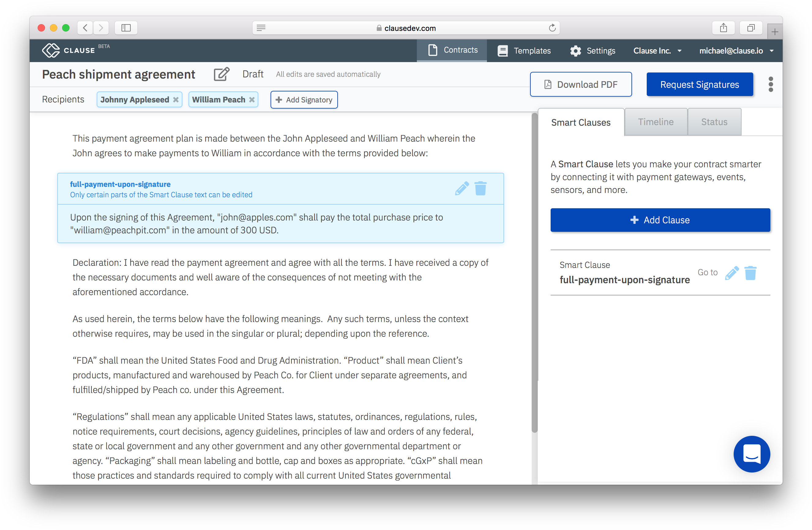Switch to the Timeline tab

tap(656, 122)
